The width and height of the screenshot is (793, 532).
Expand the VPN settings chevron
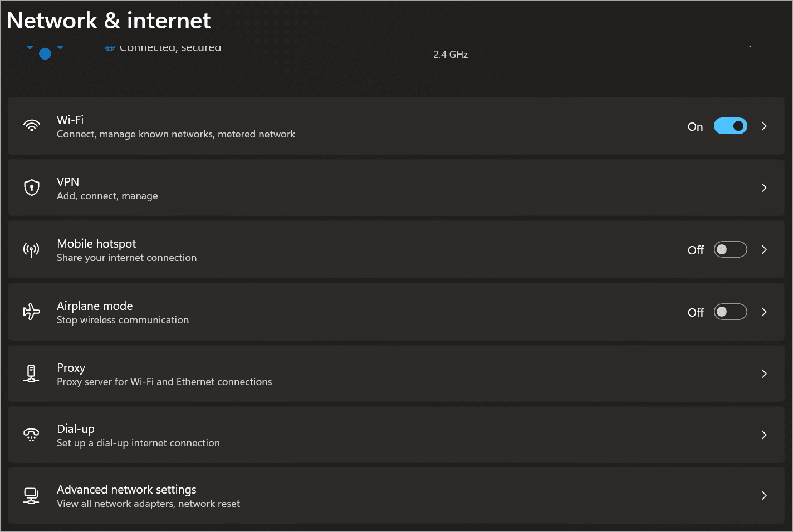tap(763, 188)
